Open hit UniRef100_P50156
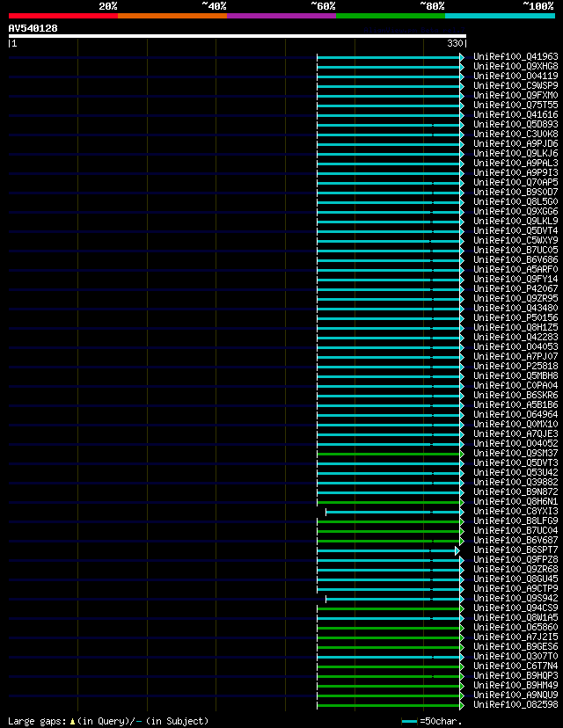The width and height of the screenshot is (563, 728). (515, 318)
